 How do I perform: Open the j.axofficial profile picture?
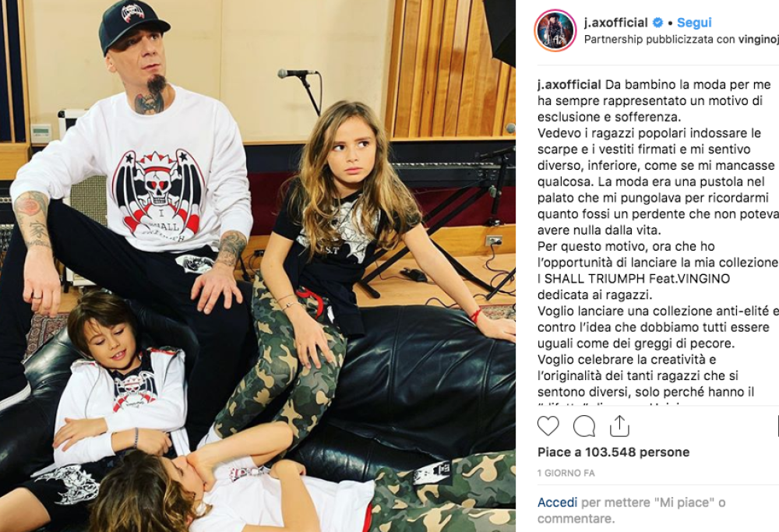point(555,30)
